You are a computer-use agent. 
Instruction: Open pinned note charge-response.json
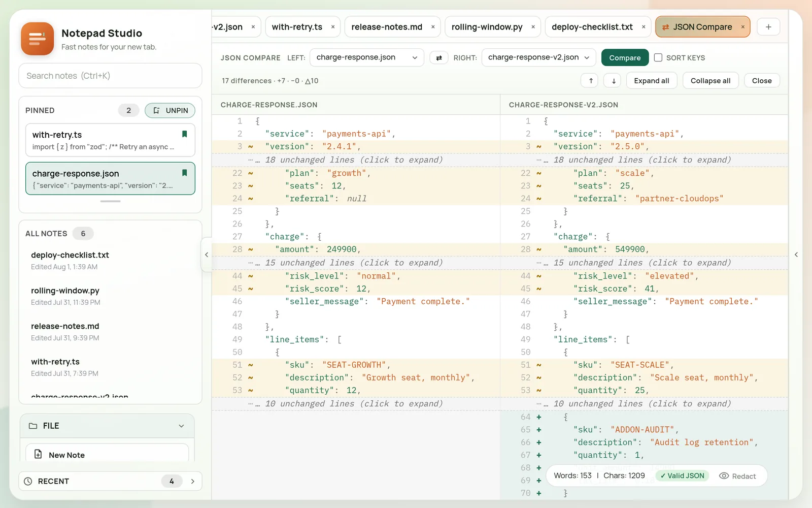110,178
